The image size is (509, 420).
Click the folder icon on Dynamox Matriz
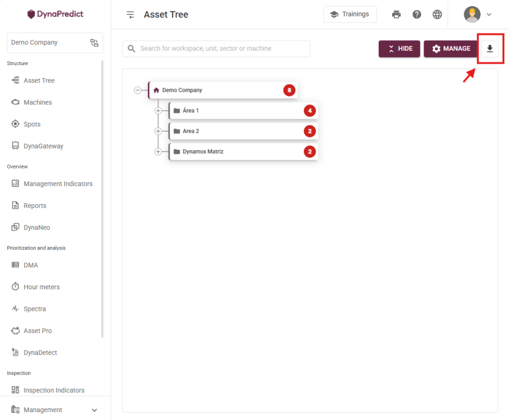pos(176,152)
